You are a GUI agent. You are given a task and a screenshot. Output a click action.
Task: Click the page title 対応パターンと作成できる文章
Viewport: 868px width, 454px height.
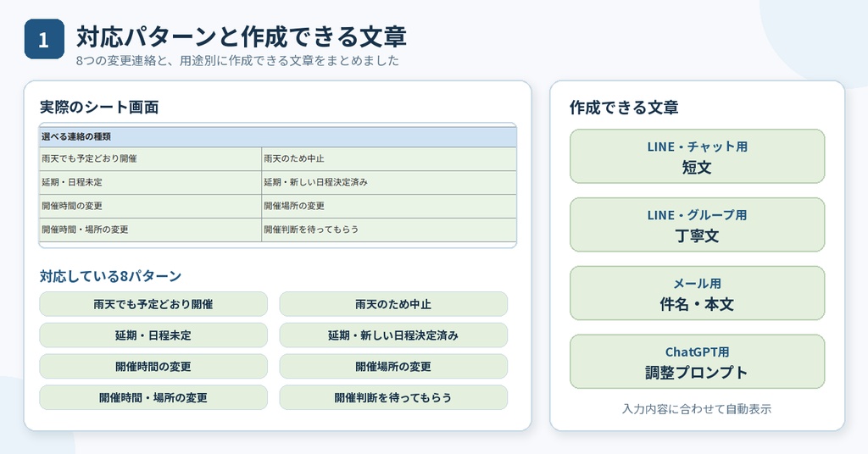tap(242, 36)
